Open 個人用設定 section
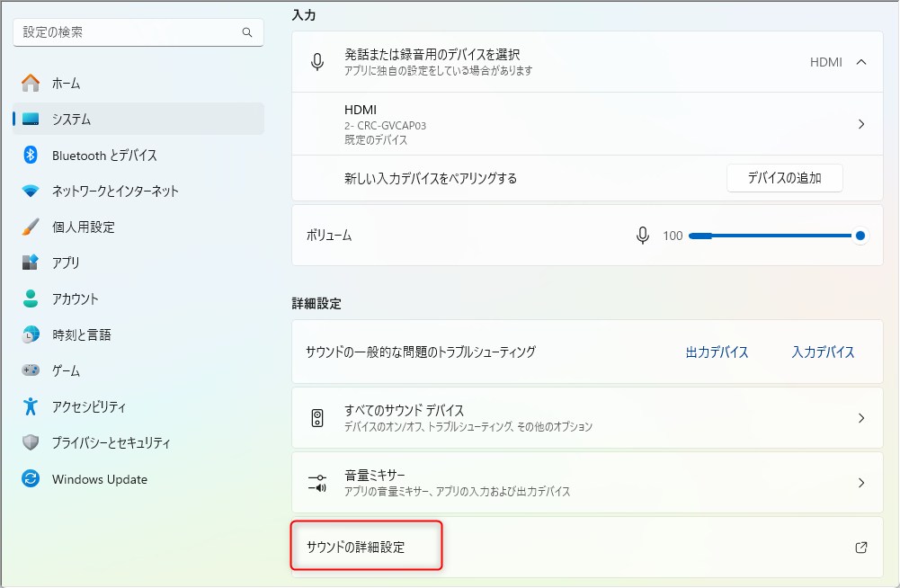 click(138, 227)
